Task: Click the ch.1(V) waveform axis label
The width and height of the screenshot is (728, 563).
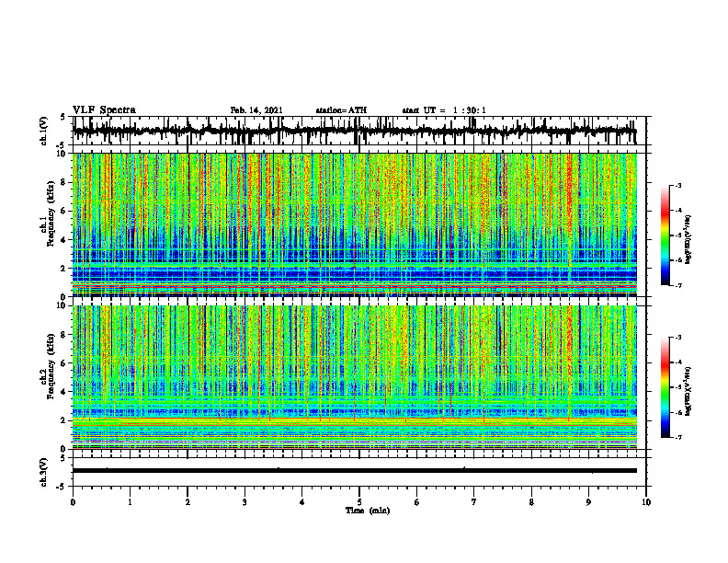Action: pos(43,131)
